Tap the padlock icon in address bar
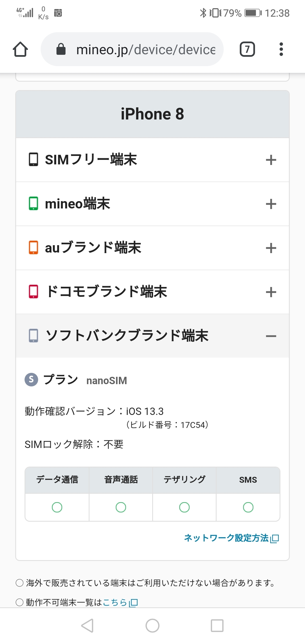The image size is (305, 644). tap(61, 49)
